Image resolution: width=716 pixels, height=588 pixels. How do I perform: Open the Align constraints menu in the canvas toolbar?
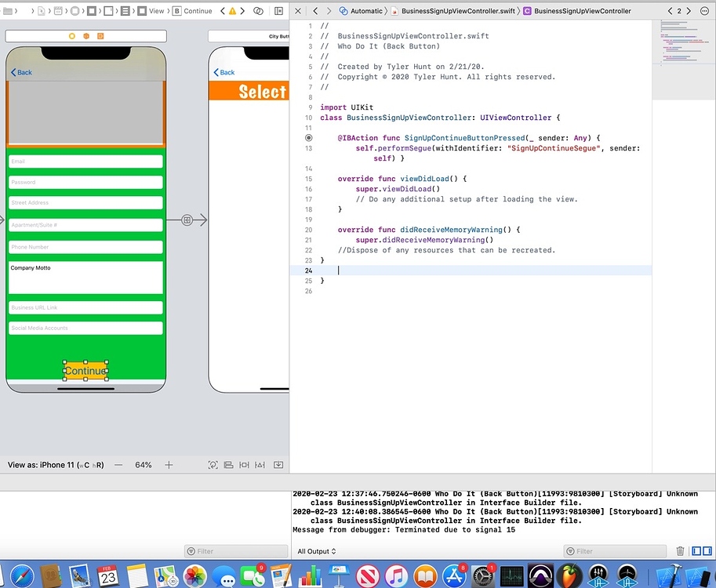pos(244,464)
